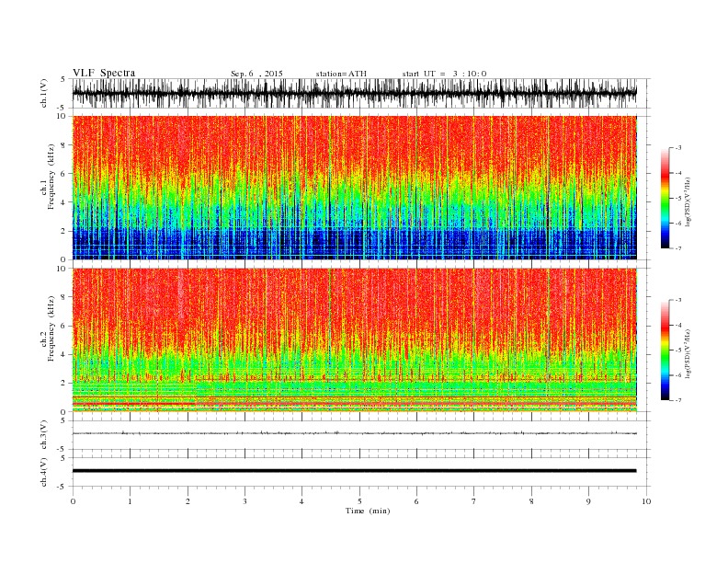Click the '-7' label on ch.1 colorbar

(678, 248)
